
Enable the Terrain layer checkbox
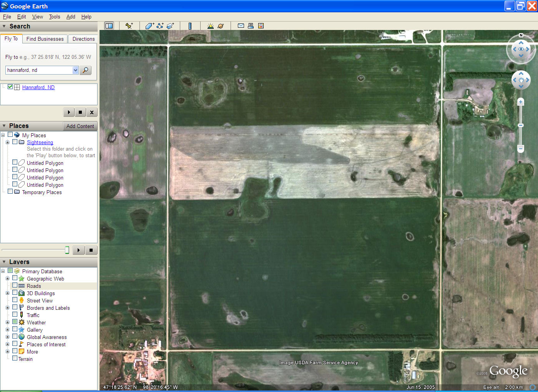[15, 358]
